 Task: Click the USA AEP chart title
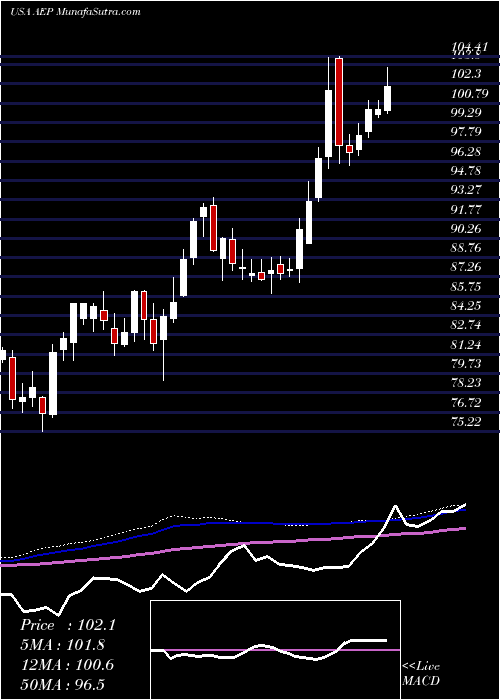pyautogui.click(x=75, y=12)
